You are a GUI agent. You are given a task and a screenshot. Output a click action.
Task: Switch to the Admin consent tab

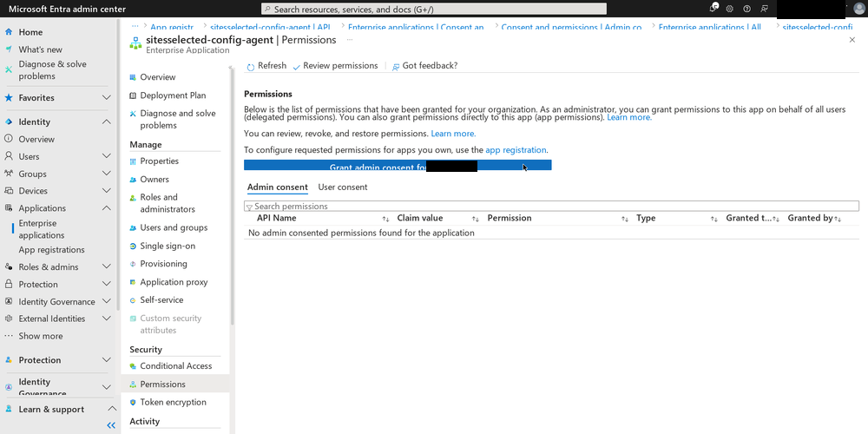pyautogui.click(x=278, y=187)
